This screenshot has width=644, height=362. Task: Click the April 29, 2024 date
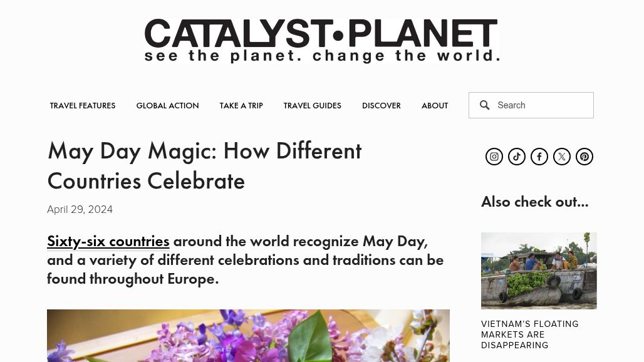tap(80, 210)
